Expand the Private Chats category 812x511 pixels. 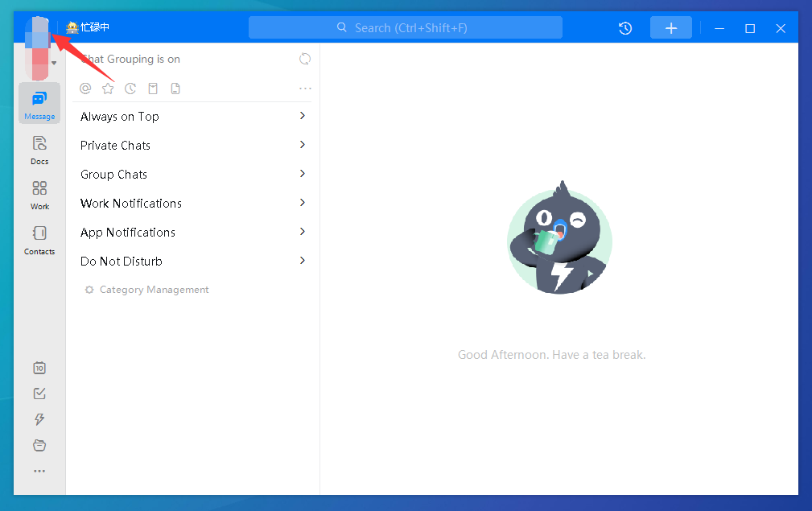coord(192,146)
